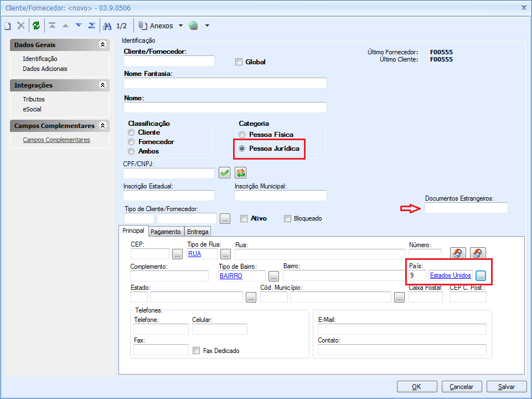This screenshot has height=399, width=532.
Task: Go to next record down arrow
Action: (x=79, y=25)
